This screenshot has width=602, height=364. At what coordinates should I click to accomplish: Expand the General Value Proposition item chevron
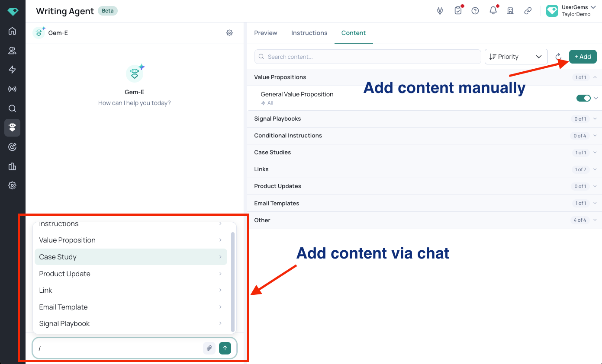(596, 98)
